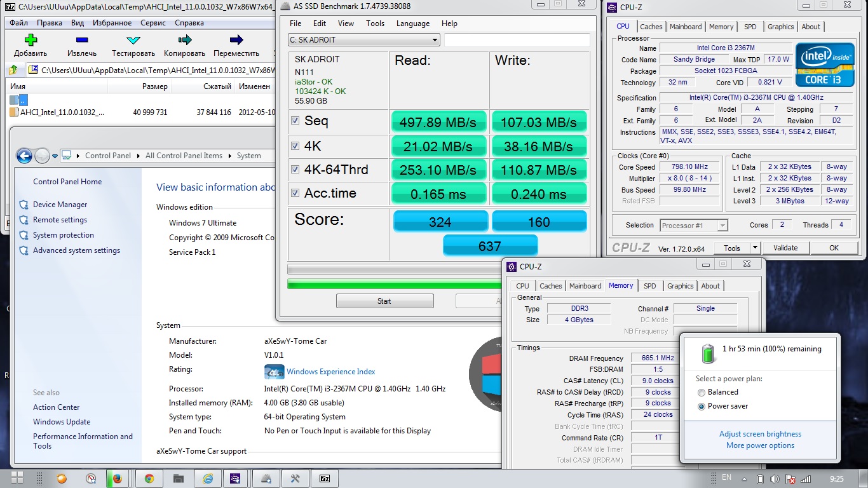Open Google Chrome from the taskbar
The width and height of the screenshot is (868, 488).
149,478
